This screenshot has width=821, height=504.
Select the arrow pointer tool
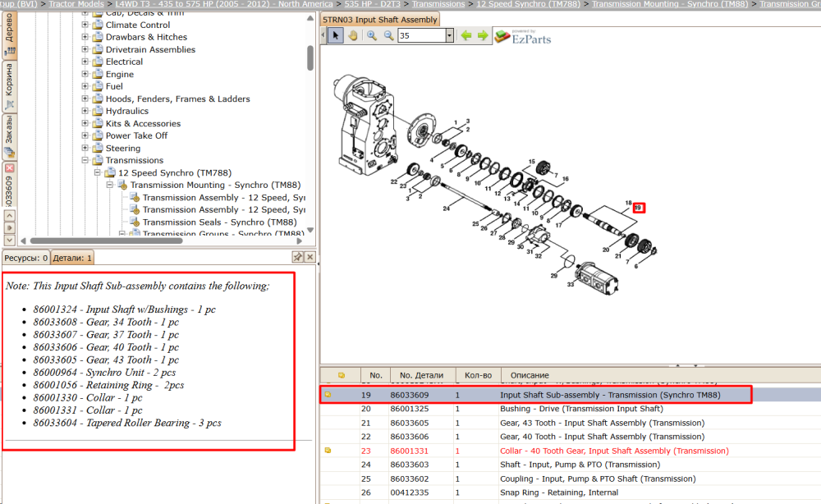pyautogui.click(x=336, y=35)
